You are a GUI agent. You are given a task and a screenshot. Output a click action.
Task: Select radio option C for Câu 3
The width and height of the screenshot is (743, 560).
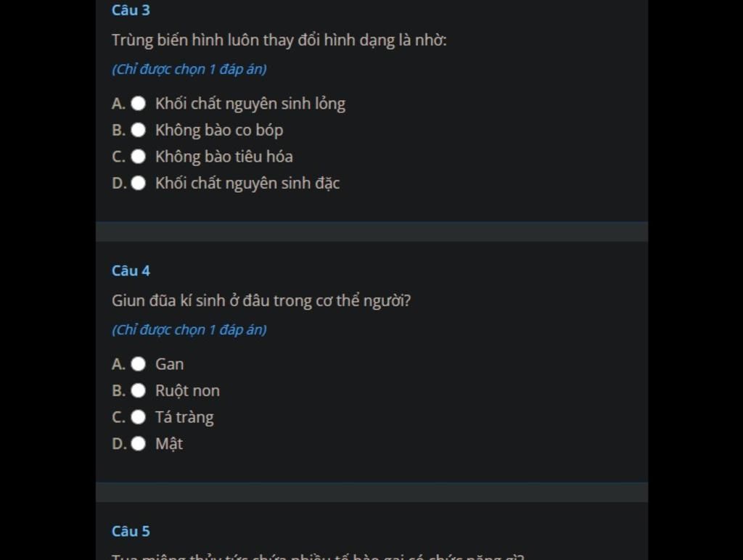(139, 157)
